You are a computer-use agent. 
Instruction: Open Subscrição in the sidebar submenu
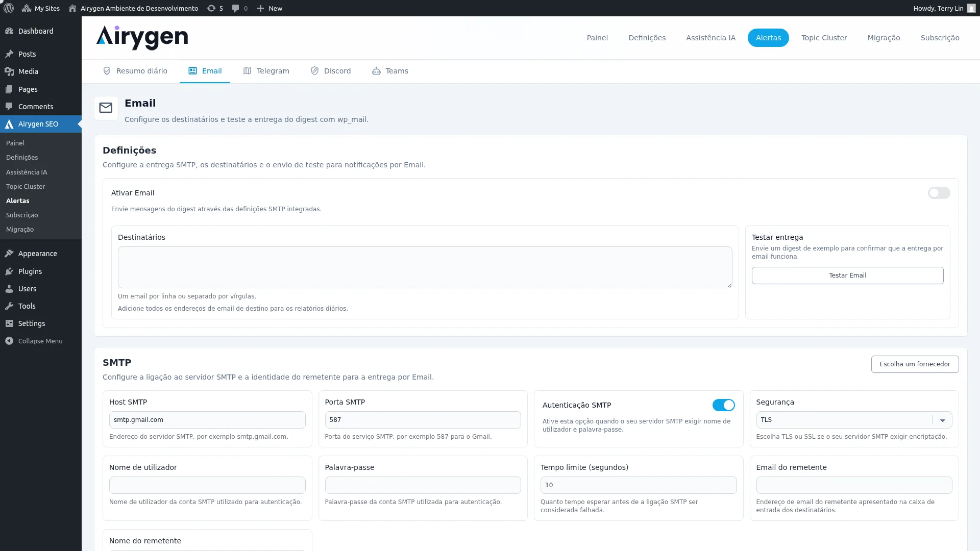coord(22,215)
